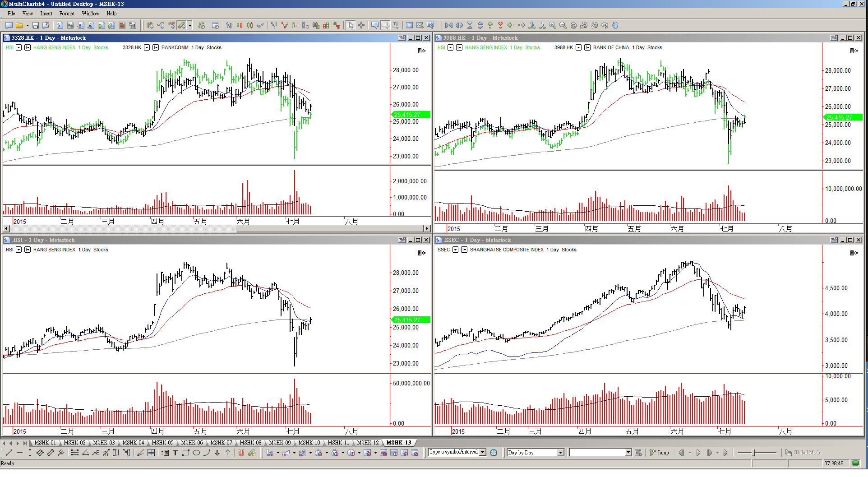Select the hand pan tool

[x=615, y=25]
